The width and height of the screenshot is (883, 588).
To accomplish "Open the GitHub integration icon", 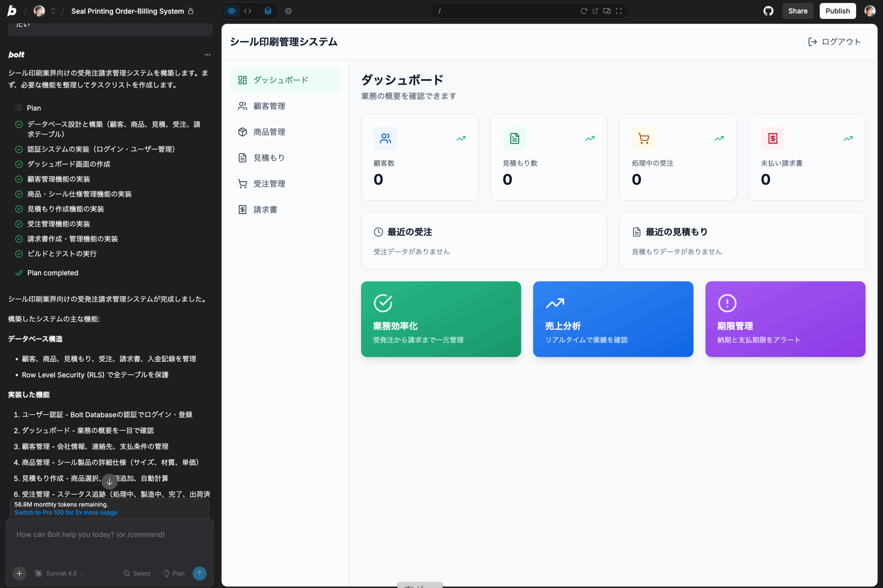I will (x=768, y=11).
